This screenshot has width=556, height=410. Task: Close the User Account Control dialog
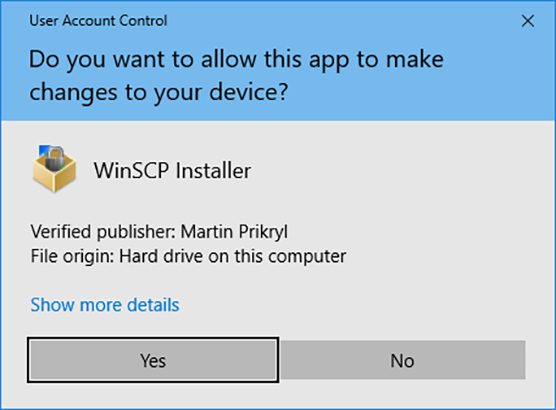[528, 21]
